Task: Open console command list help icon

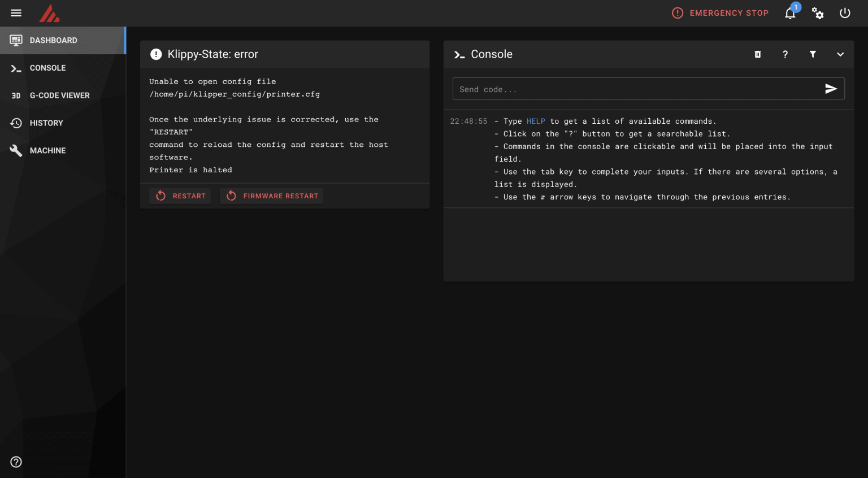Action: click(785, 54)
